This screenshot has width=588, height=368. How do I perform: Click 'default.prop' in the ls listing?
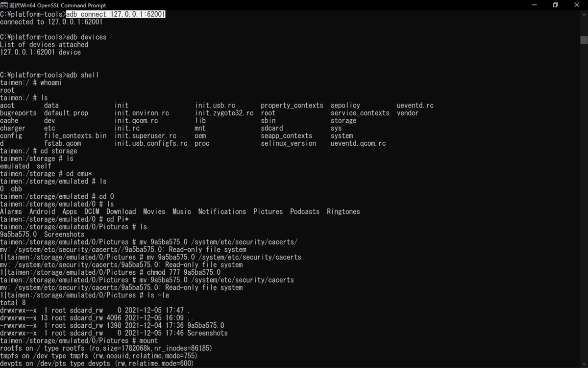[66, 113]
